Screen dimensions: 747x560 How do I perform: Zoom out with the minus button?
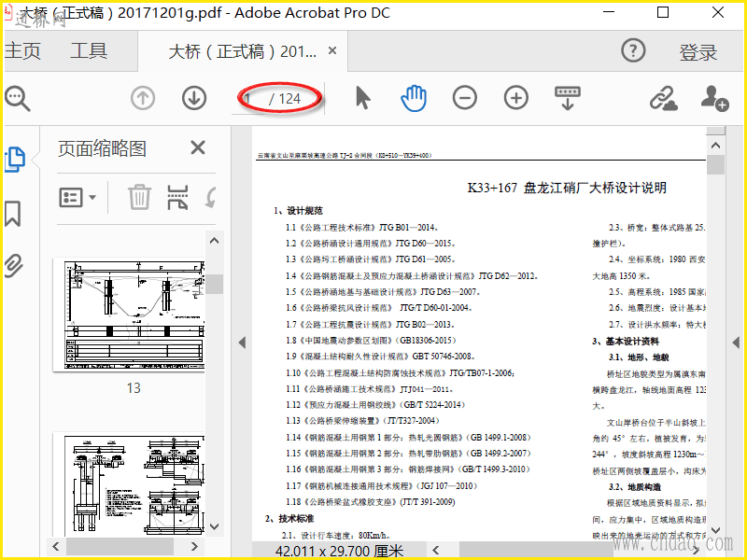[x=465, y=98]
